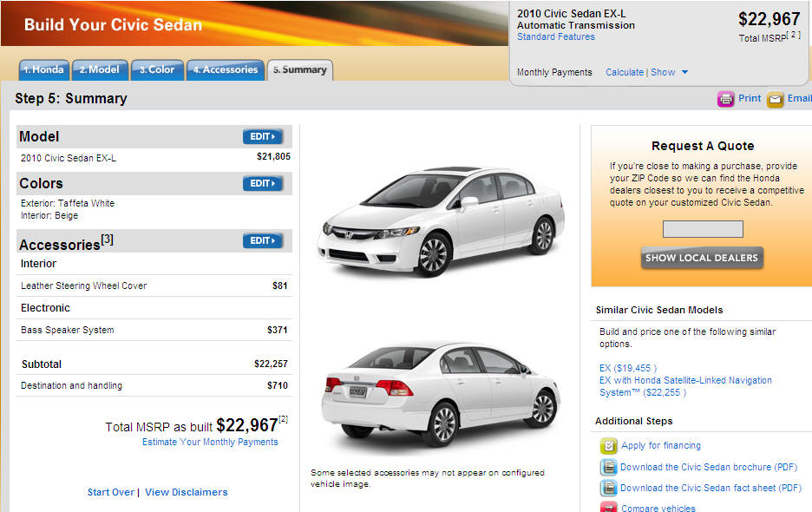Open the Standard Features link
812x512 pixels.
pos(556,36)
